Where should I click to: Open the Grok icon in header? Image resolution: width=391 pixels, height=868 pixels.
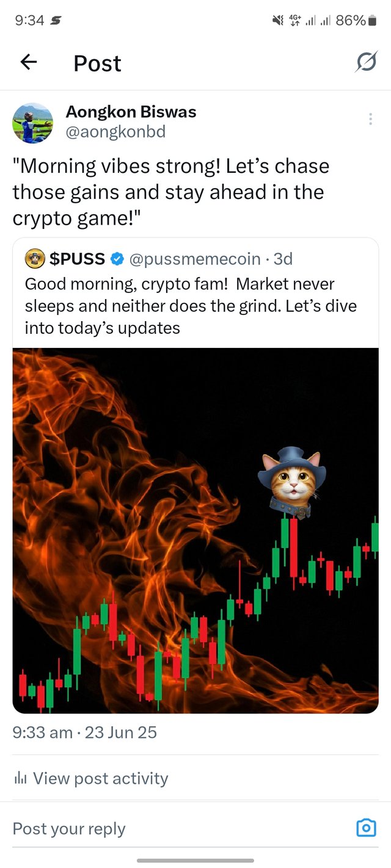[x=366, y=62]
